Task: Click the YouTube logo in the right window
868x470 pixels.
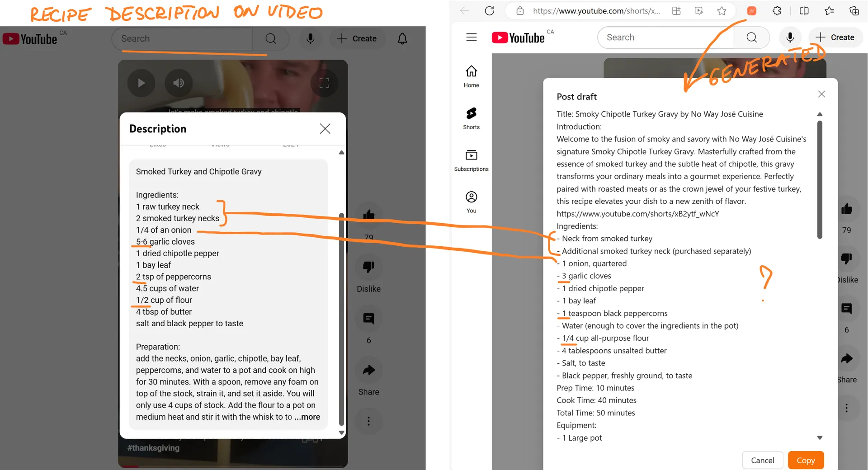Action: 519,38
